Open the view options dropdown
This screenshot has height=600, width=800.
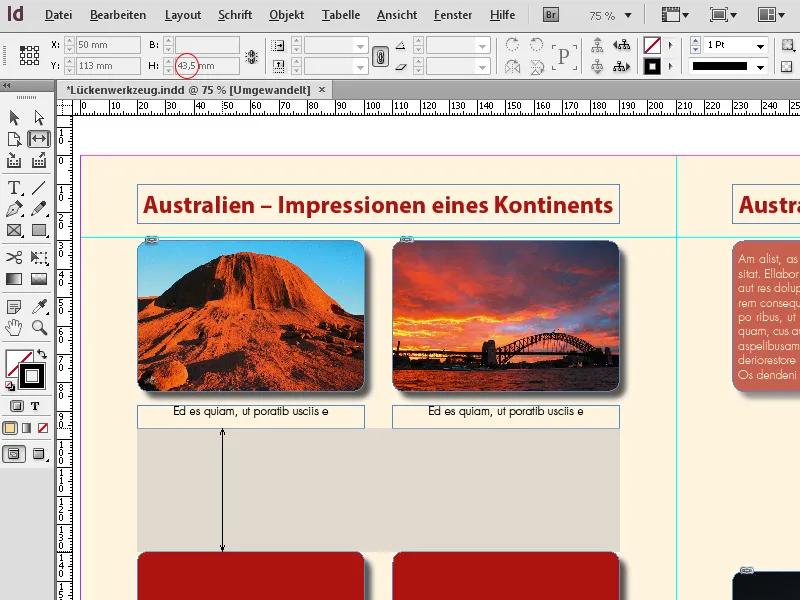click(x=675, y=15)
